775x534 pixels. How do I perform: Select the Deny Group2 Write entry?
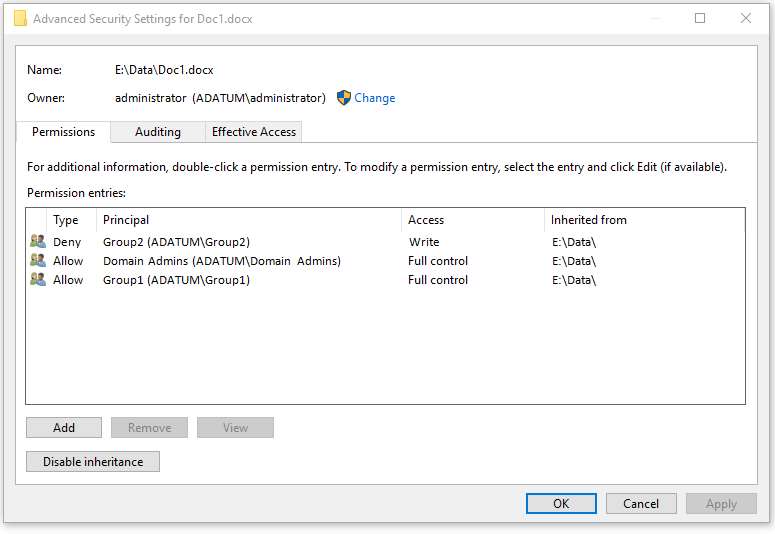coord(385,242)
